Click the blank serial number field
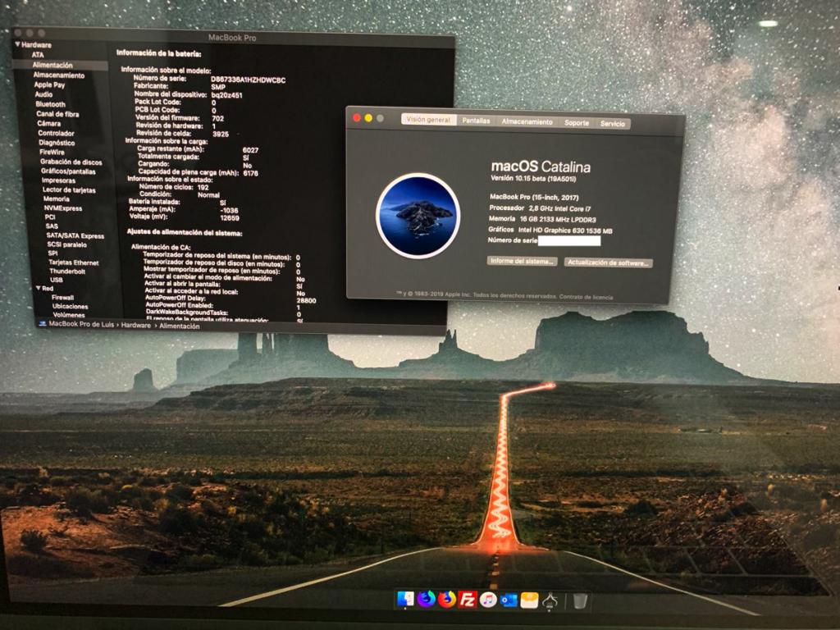Screen dimensions: 840x630 point(569,241)
